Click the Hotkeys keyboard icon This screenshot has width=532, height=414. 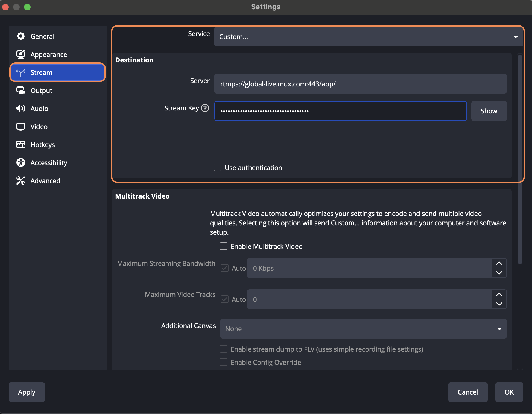21,144
